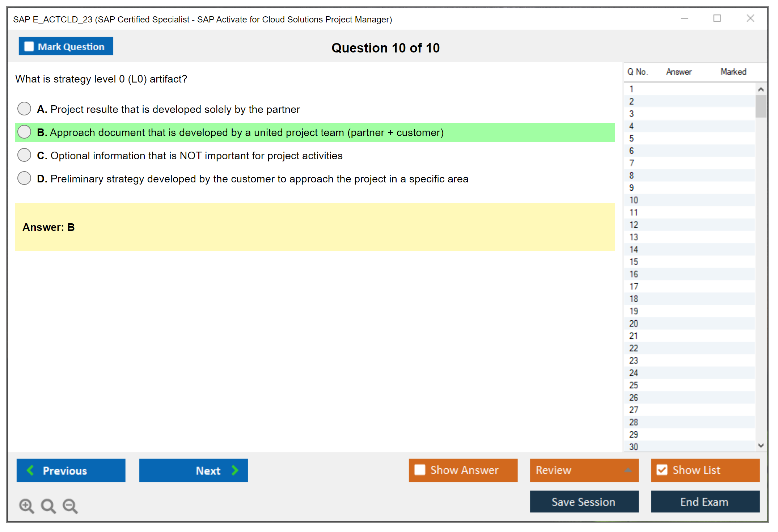778x532 pixels.
Task: Minimize the exam window
Action: 684,18
